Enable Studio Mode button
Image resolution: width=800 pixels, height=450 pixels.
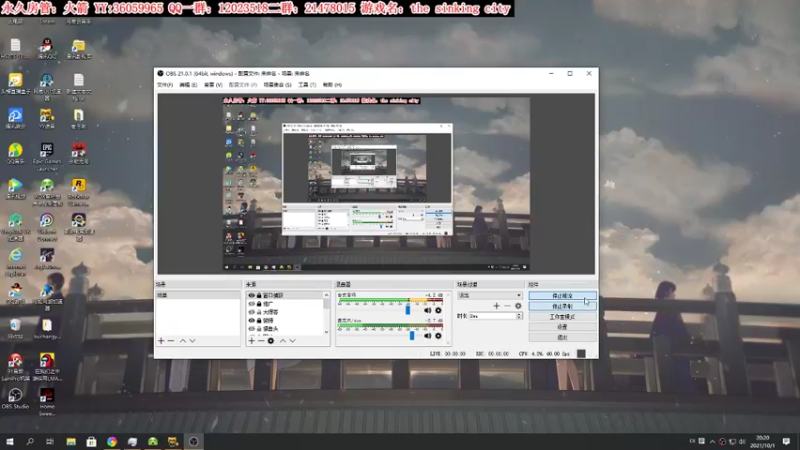point(562,317)
